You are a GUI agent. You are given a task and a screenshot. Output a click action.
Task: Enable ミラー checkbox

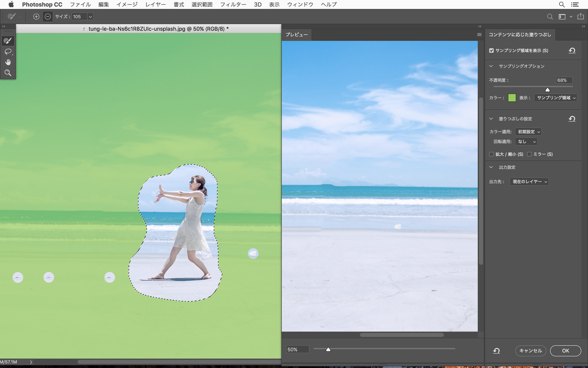pos(529,154)
